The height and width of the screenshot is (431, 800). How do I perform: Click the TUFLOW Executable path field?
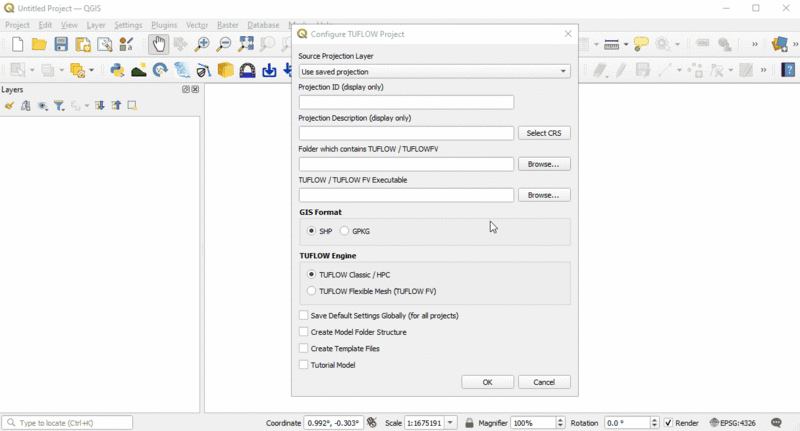[x=406, y=195]
